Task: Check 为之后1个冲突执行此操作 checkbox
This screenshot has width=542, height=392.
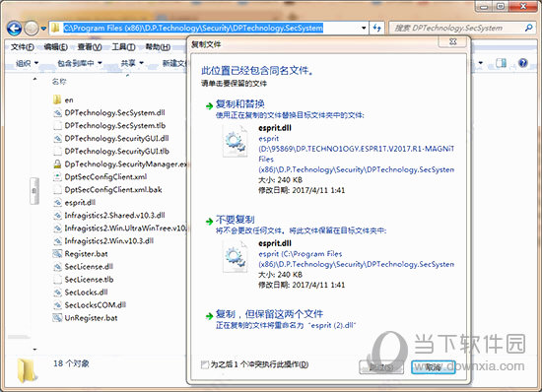Action: (x=205, y=364)
